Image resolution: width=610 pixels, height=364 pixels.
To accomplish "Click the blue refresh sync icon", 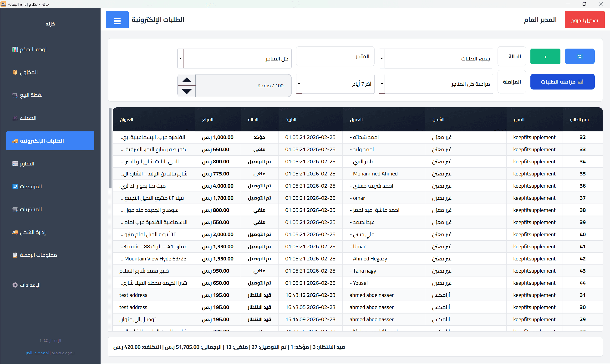I will click(x=580, y=56).
